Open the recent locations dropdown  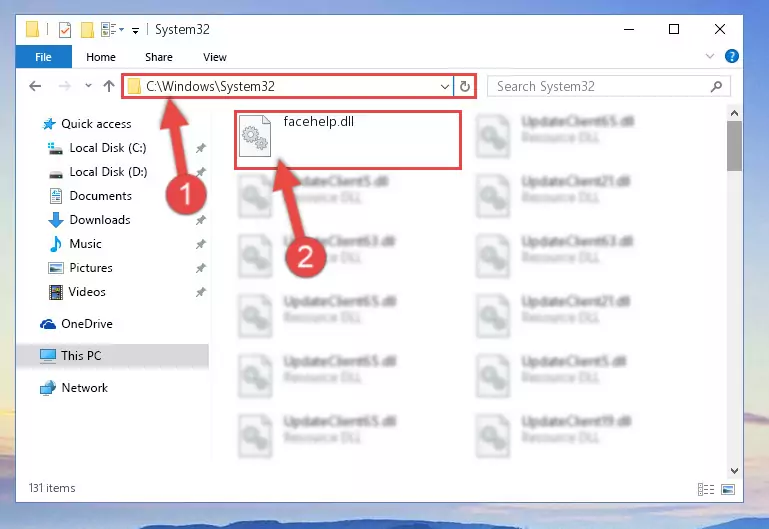(88, 86)
